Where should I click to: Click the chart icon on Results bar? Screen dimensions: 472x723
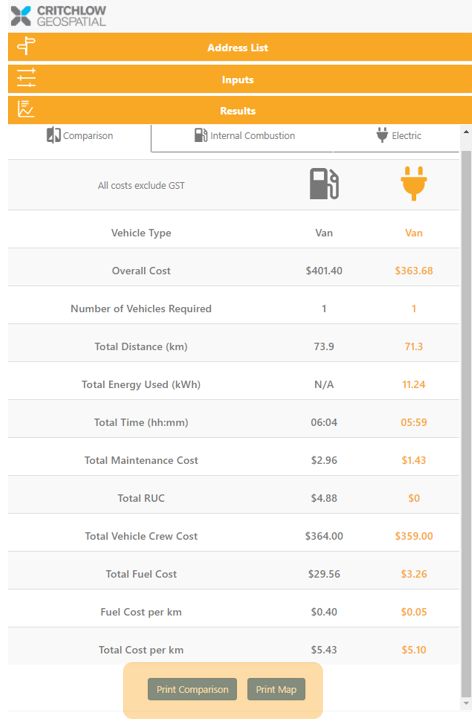pos(25,109)
